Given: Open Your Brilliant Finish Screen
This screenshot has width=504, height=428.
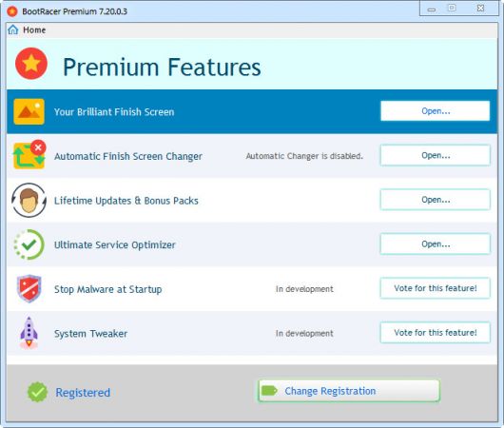Looking at the screenshot, I should pyautogui.click(x=436, y=111).
